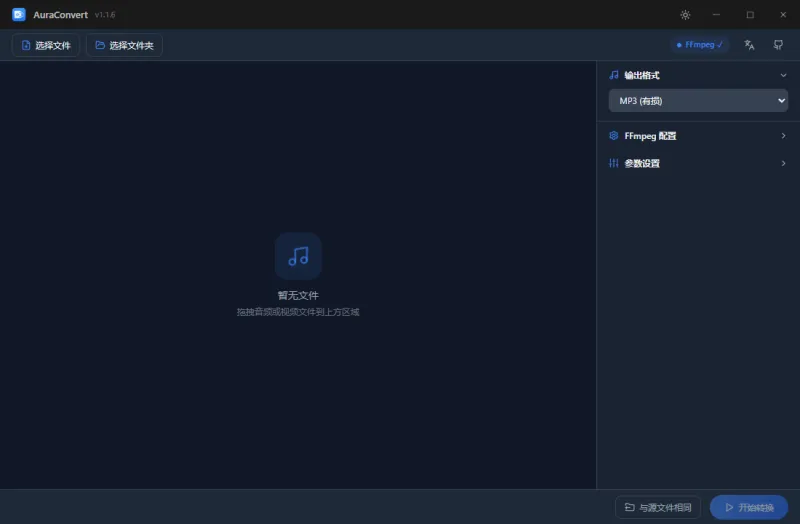Viewport: 800px width, 524px height.
Task: Close the AuraConvert window
Action: (783, 15)
